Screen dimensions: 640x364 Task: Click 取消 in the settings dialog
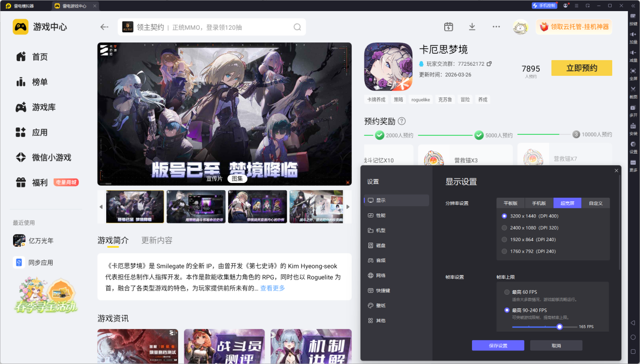click(556, 345)
